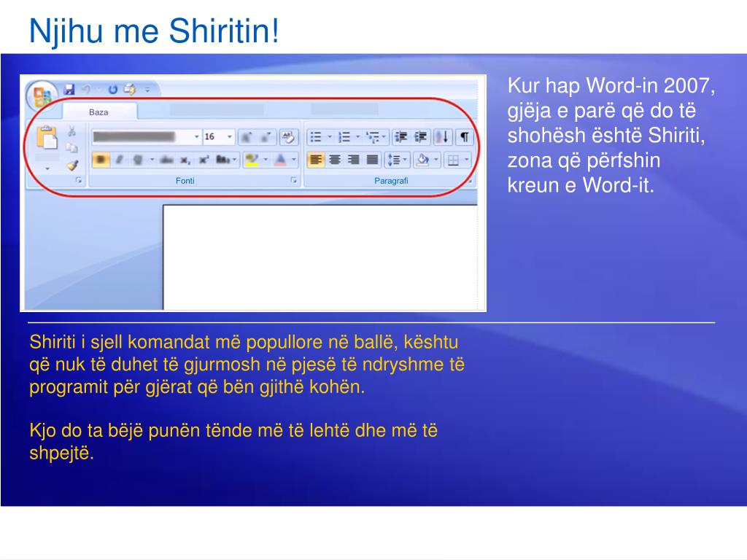Open line spacing options
This screenshot has width=747, height=560.
coord(397,160)
